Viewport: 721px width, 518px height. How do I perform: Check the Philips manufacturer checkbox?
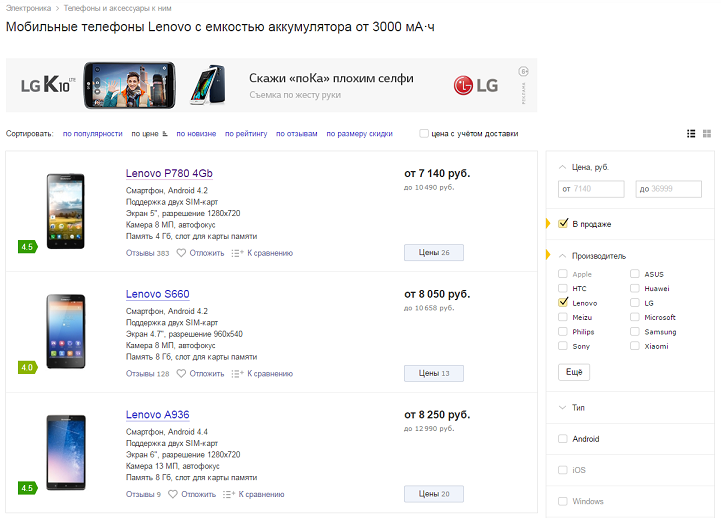[563, 331]
